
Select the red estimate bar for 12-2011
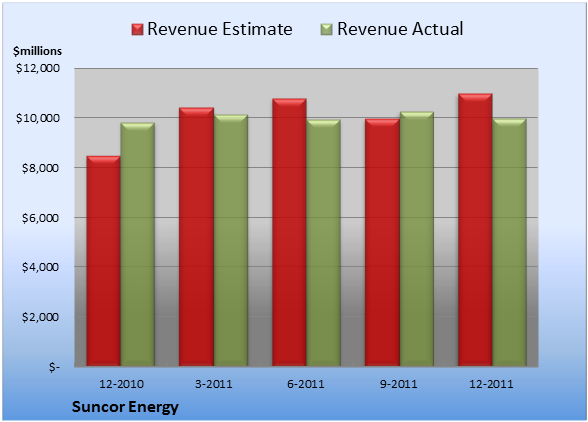coord(475,230)
